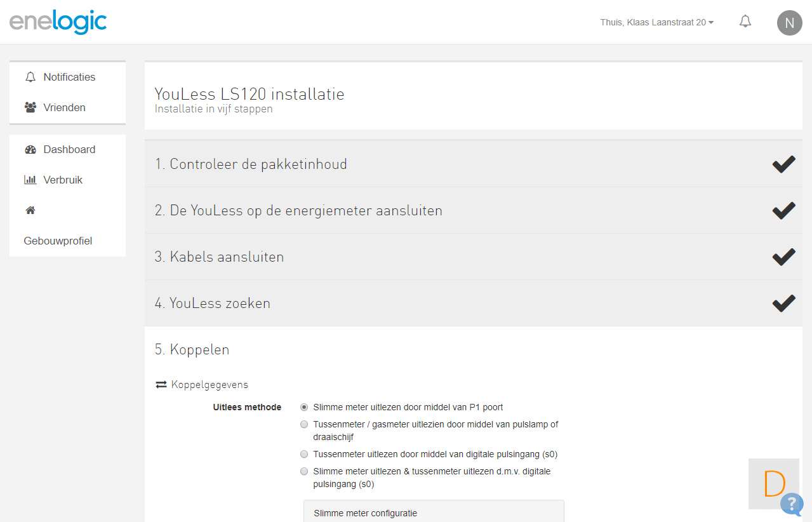Click the enelogic logo
812x522 pixels.
pyautogui.click(x=58, y=22)
